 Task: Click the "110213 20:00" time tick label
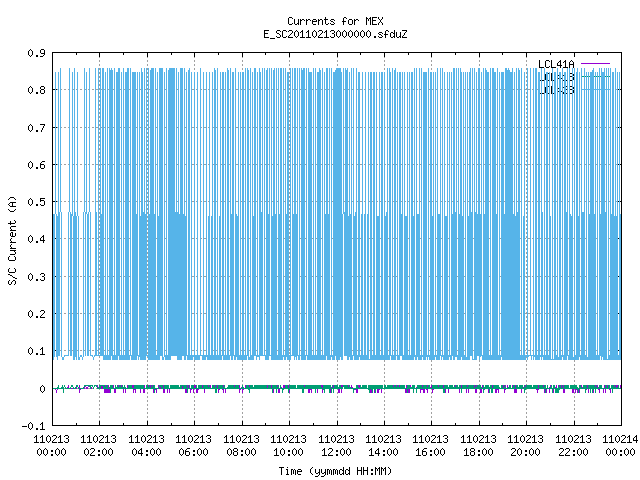click(x=525, y=446)
